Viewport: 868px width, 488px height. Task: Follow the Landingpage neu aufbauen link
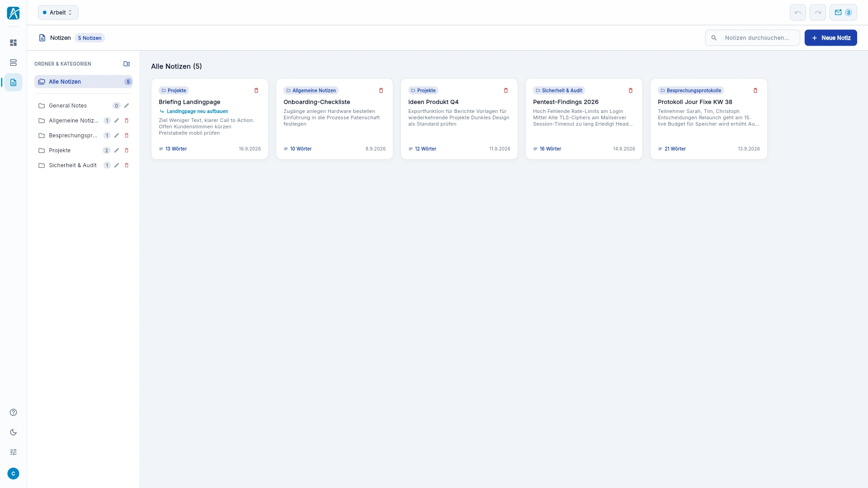197,111
